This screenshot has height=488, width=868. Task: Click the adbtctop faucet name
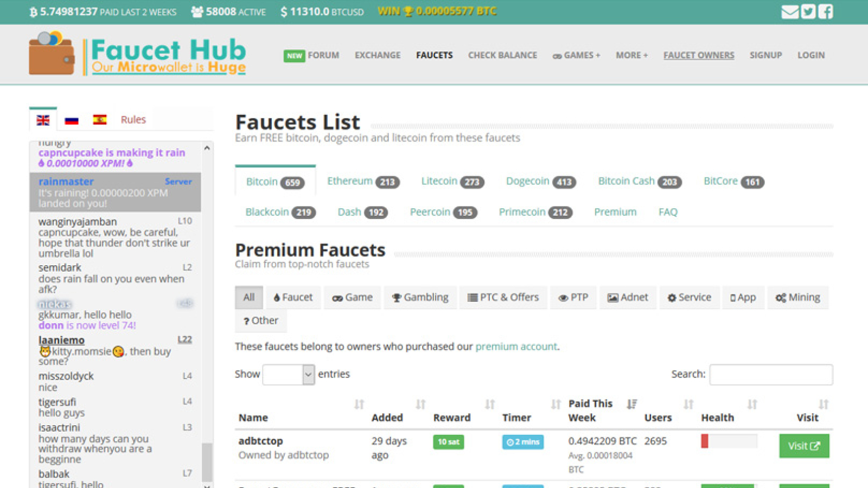point(260,441)
